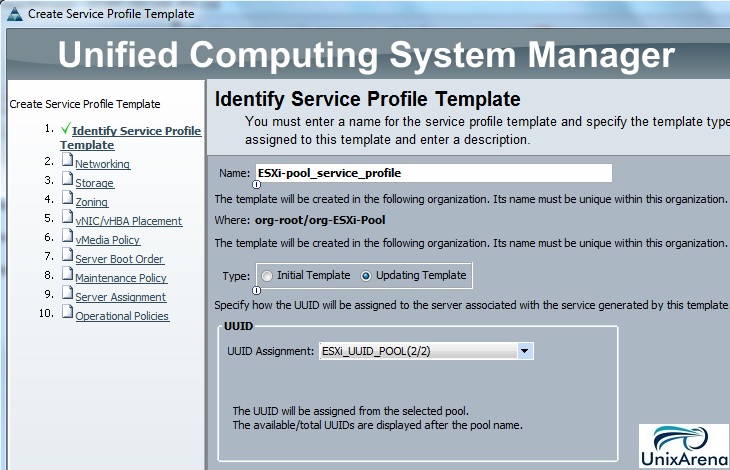Click the info marker below the Name field
730x470 pixels.
point(257,185)
